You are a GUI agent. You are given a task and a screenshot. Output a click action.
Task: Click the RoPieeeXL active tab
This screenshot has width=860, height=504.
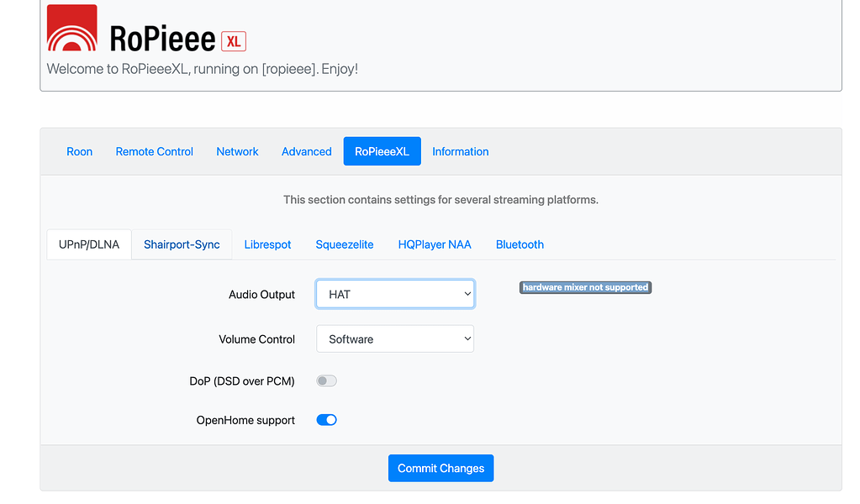382,151
